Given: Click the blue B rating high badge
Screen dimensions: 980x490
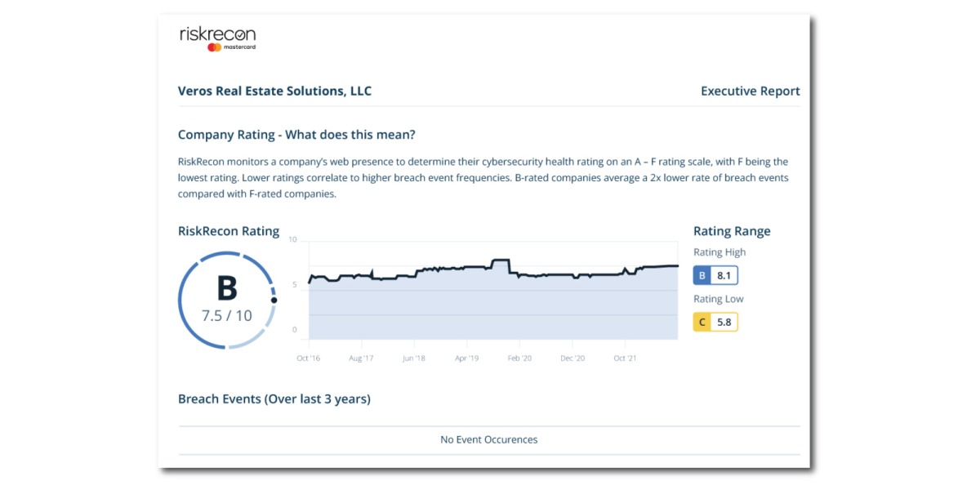Looking at the screenshot, I should 702,276.
